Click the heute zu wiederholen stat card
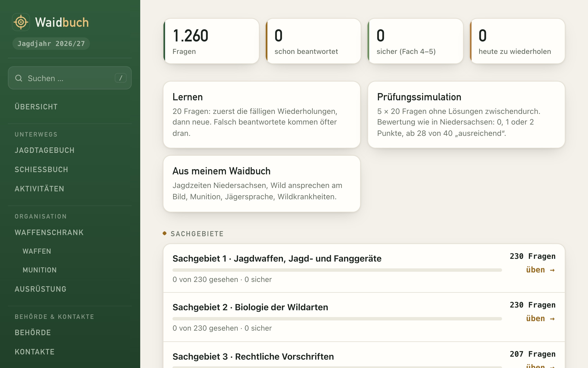The image size is (588, 368). 517,41
